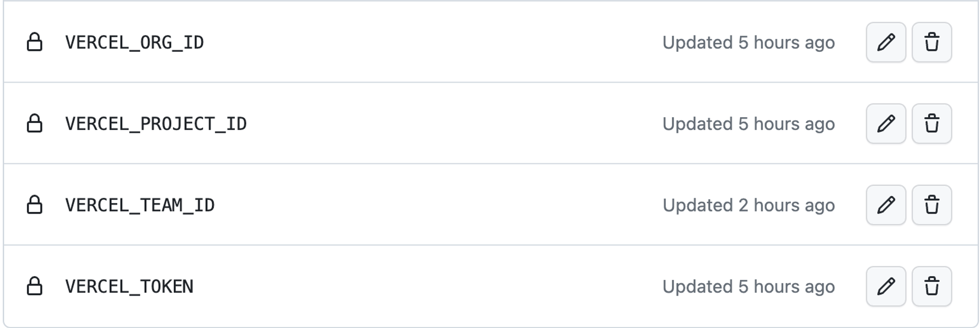Click the lock icon beside VERCEL_TEAM_ID
This screenshot has height=328, width=980.
[x=34, y=205]
